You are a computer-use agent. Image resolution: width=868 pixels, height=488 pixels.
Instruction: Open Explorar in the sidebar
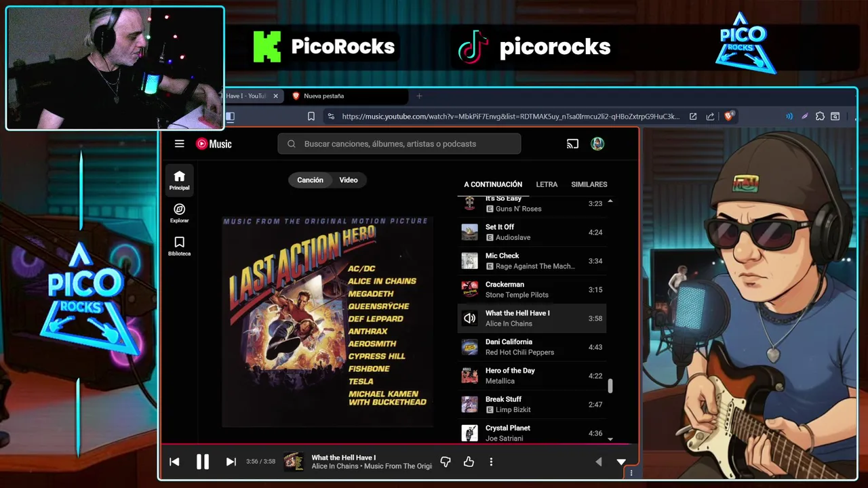coord(180,213)
